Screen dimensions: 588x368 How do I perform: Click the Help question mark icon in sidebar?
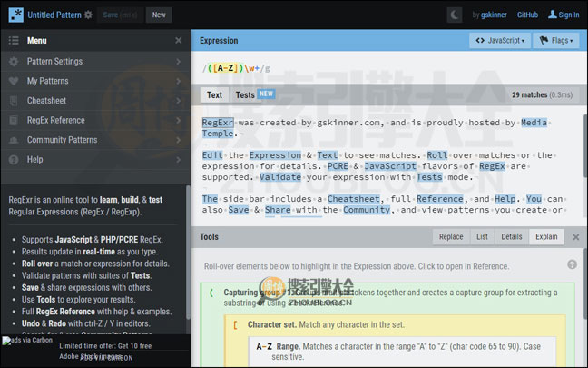pos(14,160)
